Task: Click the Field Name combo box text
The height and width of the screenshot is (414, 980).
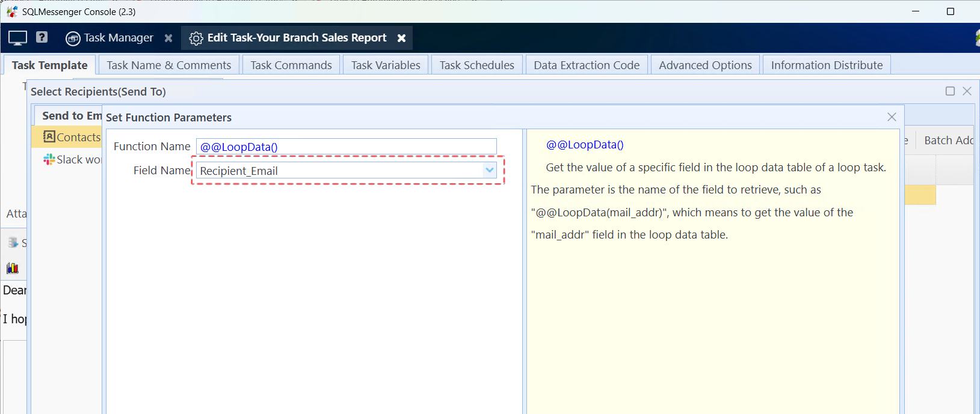Action: pos(340,171)
